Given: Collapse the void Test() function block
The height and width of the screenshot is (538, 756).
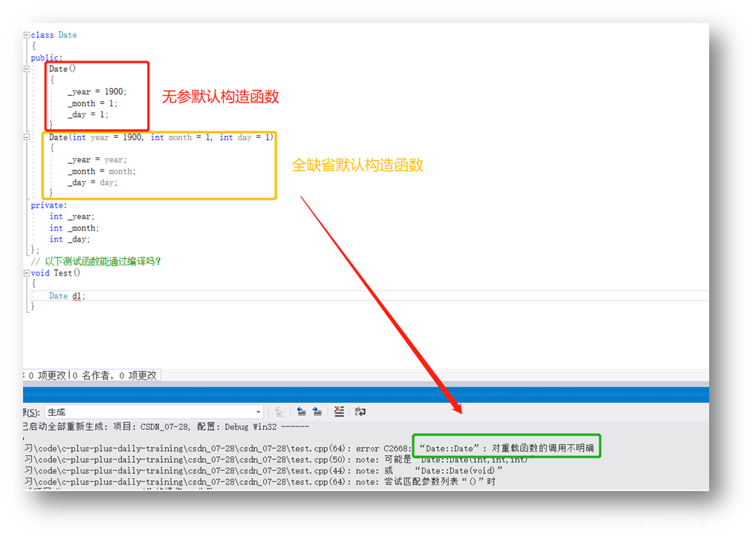Looking at the screenshot, I should coord(27,273).
